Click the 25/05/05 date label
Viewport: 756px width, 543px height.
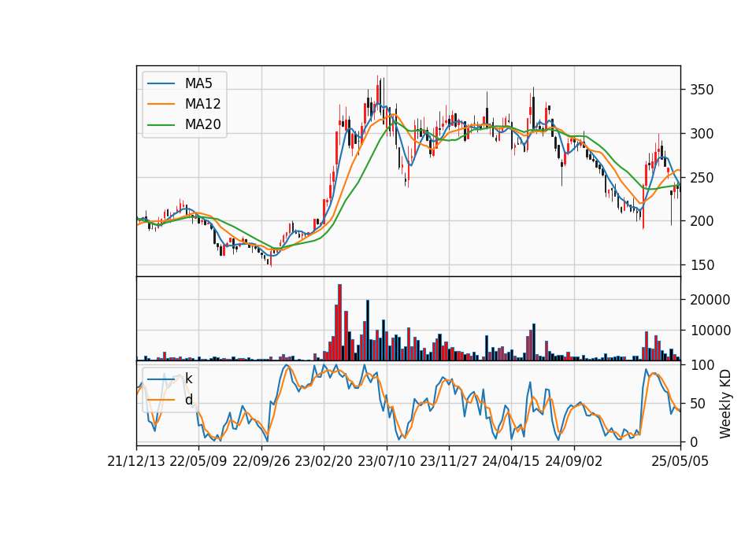tap(680, 462)
